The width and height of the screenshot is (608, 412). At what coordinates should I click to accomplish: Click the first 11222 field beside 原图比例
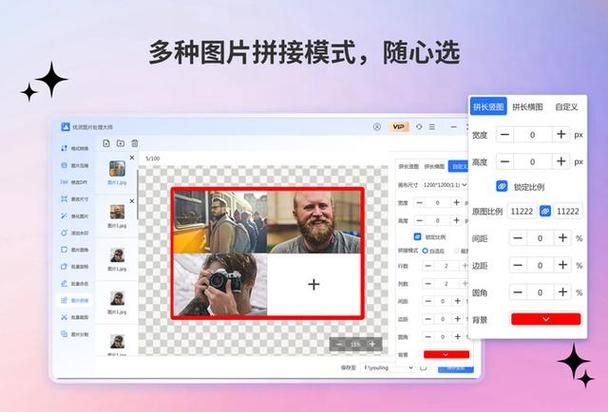pos(522,211)
